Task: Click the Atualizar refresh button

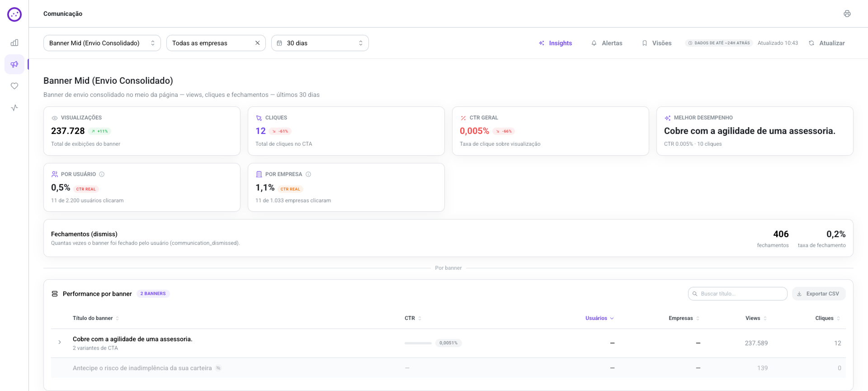Action: coord(827,43)
